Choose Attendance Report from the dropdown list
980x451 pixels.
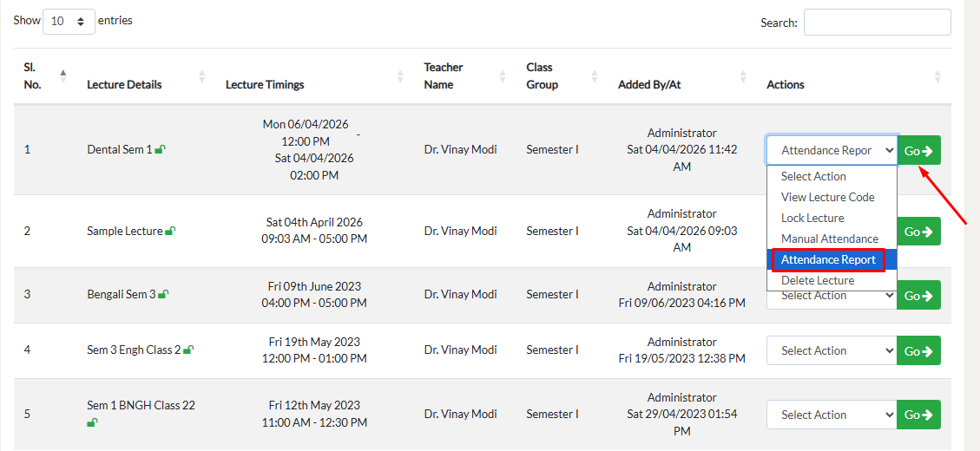[x=828, y=259]
